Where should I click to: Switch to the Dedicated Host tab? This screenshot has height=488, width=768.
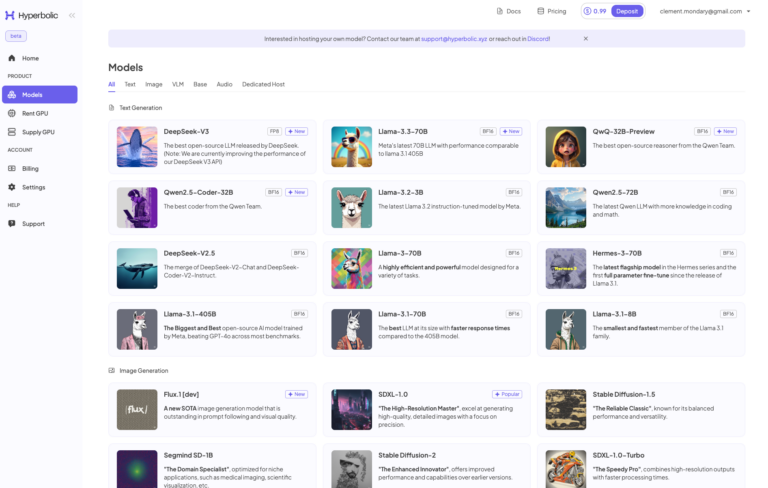(x=264, y=84)
